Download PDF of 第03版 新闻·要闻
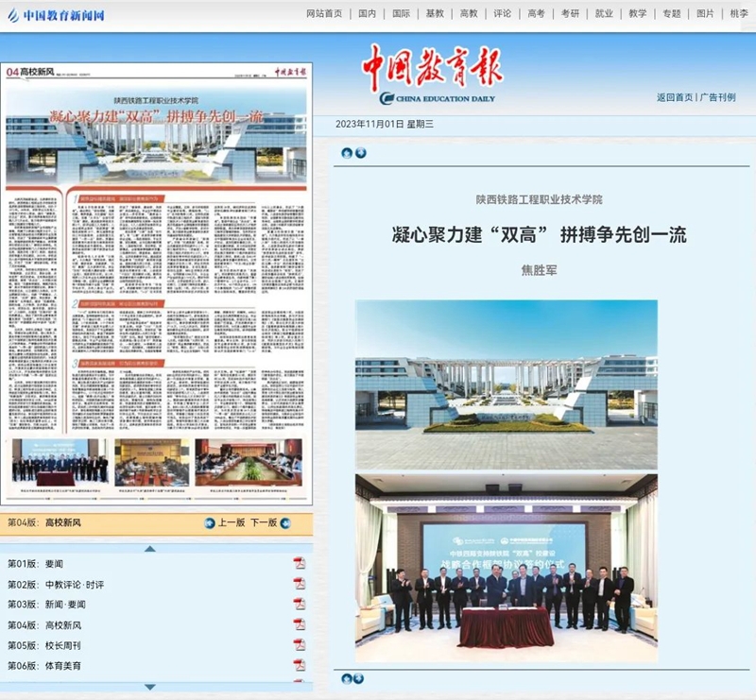756x700 pixels. tap(300, 604)
